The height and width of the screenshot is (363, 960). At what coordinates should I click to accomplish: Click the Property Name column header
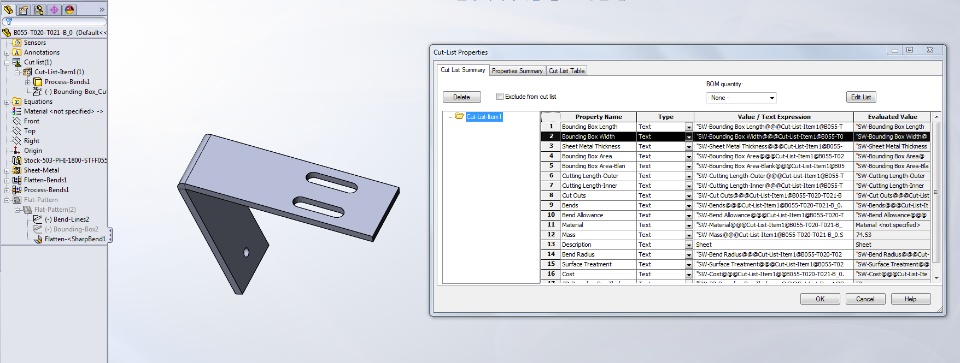(x=598, y=116)
